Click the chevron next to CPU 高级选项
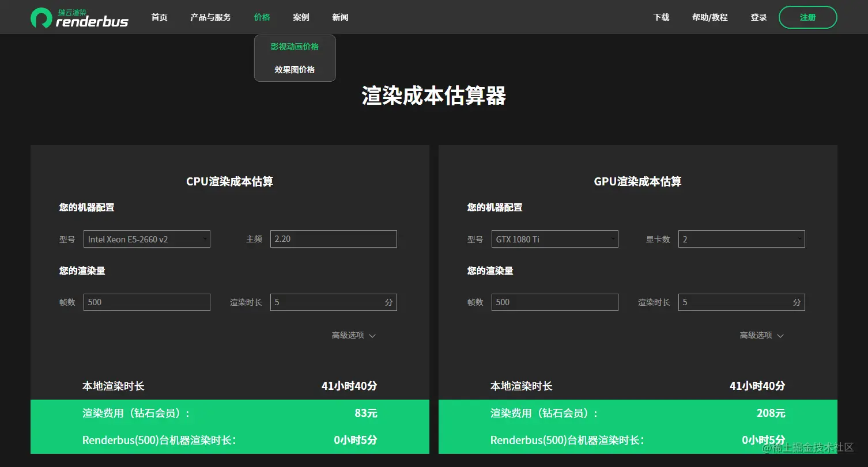 [x=372, y=335]
